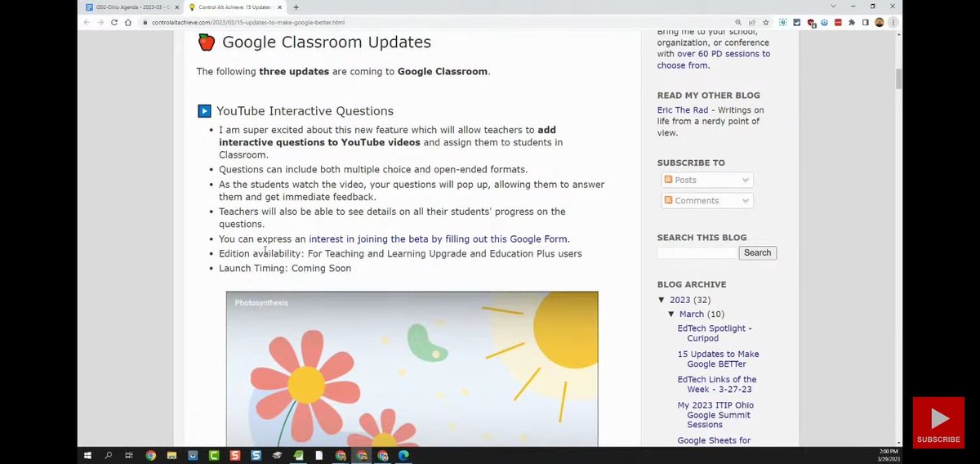The width and height of the screenshot is (980, 464).
Task: Open the Chrome profile avatar
Action: 880,22
